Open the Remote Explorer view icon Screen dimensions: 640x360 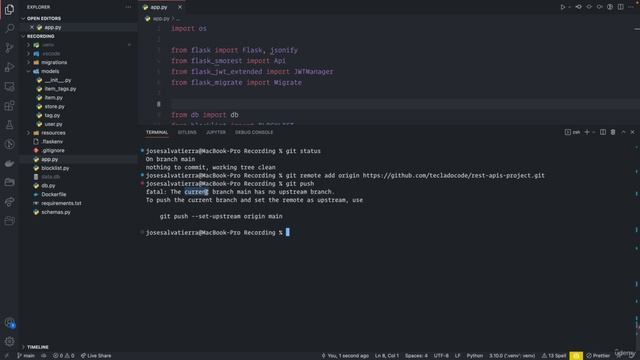pyautogui.click(x=9, y=86)
